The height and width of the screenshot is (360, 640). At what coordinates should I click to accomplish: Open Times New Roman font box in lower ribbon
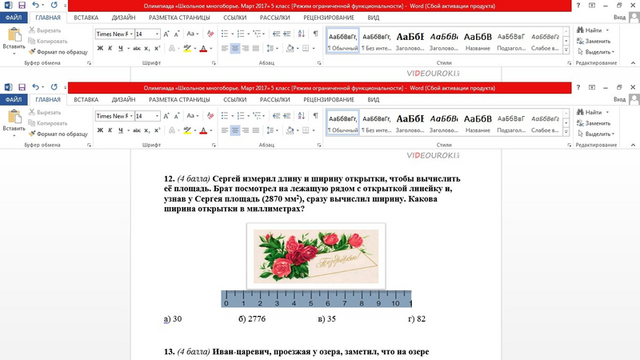click(115, 116)
